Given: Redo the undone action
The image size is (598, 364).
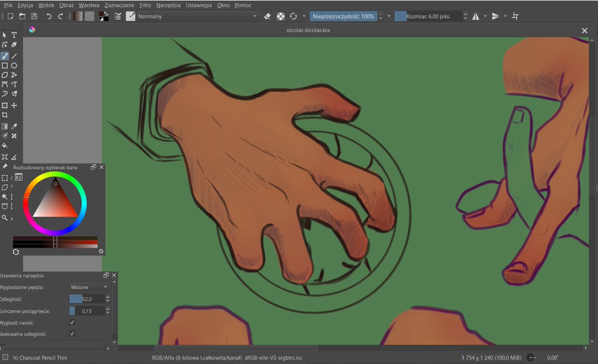Looking at the screenshot, I should pos(61,16).
